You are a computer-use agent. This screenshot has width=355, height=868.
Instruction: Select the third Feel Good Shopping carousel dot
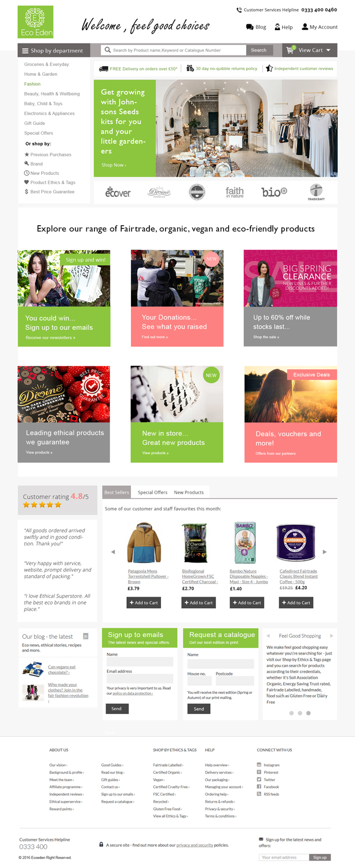(x=308, y=713)
